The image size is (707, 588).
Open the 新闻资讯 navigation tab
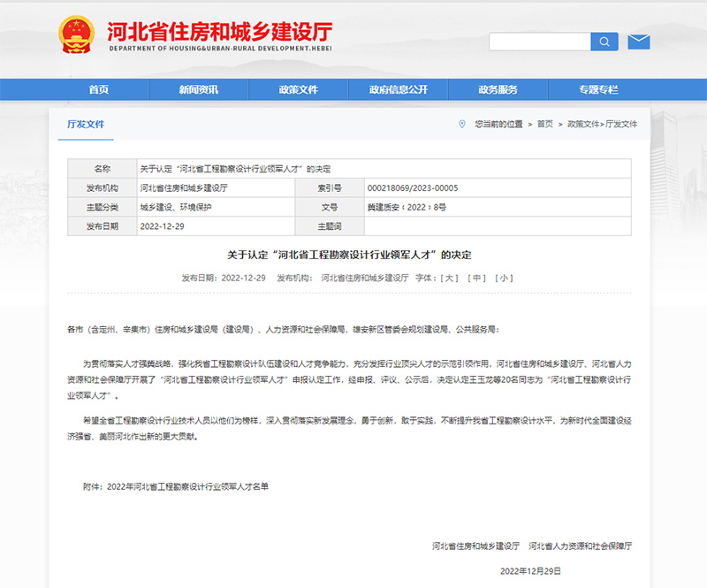pos(198,90)
